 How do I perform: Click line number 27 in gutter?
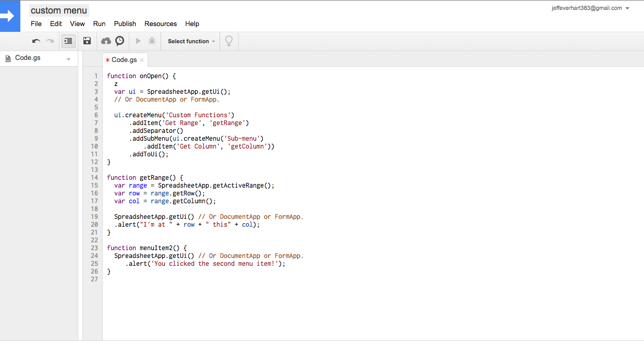tap(94, 279)
